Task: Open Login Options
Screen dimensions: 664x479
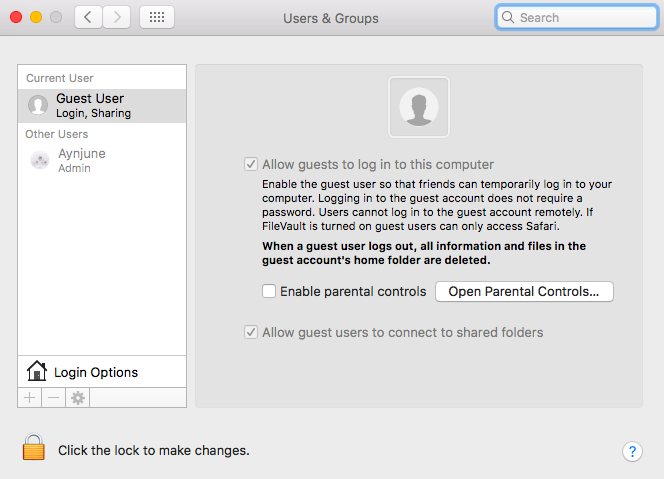Action: coord(96,372)
